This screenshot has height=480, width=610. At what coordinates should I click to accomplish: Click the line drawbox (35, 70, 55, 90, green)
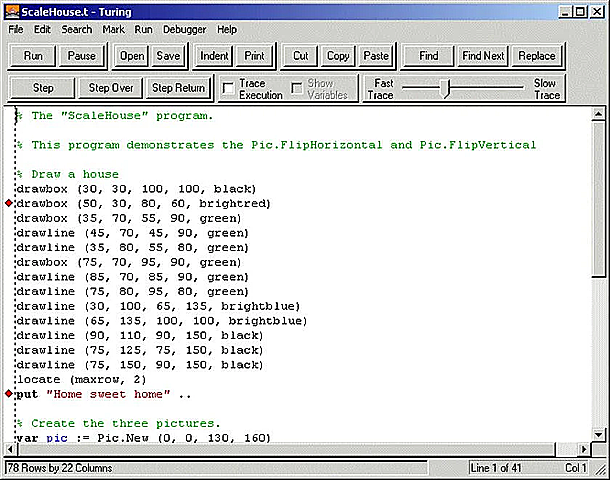click(129, 218)
